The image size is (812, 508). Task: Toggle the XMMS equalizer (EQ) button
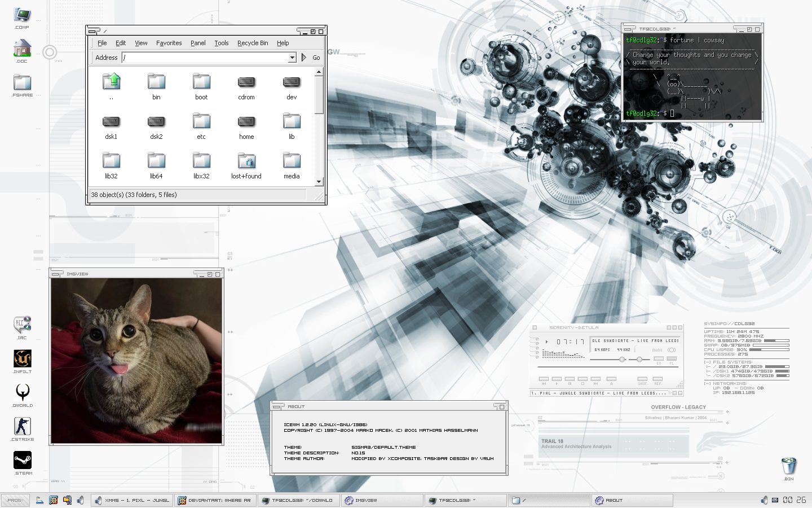(659, 359)
